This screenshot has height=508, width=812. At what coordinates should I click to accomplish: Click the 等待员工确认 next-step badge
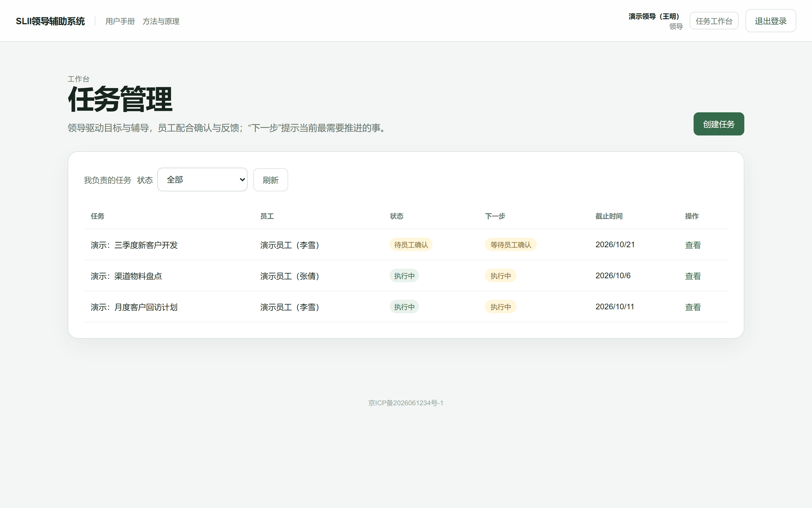(x=511, y=245)
